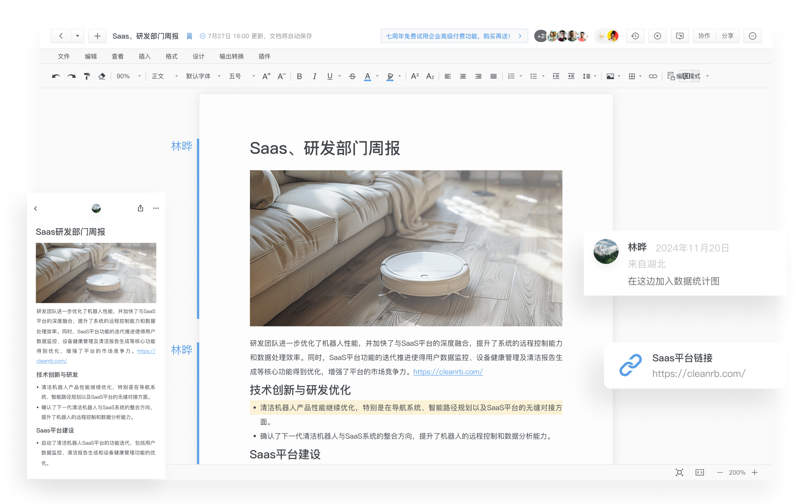
Task: Increase paragraph indent
Action: [556, 76]
